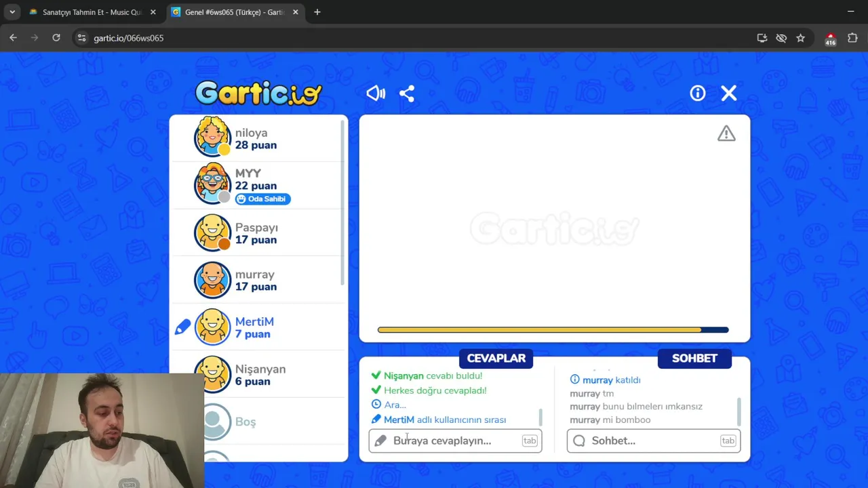Viewport: 868px width, 488px height.
Task: Click pencil icon beside 'MertiM adlı kullanıcının sırası'
Action: coord(376,420)
